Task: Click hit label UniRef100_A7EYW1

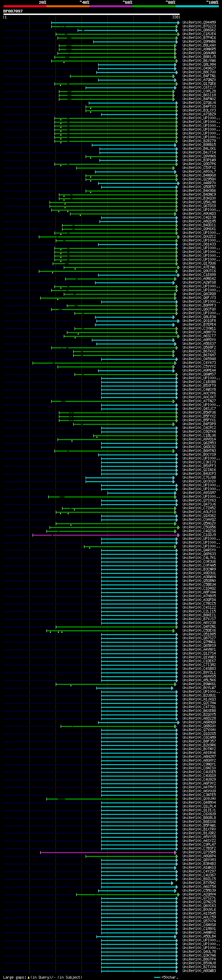Action: pyautogui.click(x=199, y=267)
